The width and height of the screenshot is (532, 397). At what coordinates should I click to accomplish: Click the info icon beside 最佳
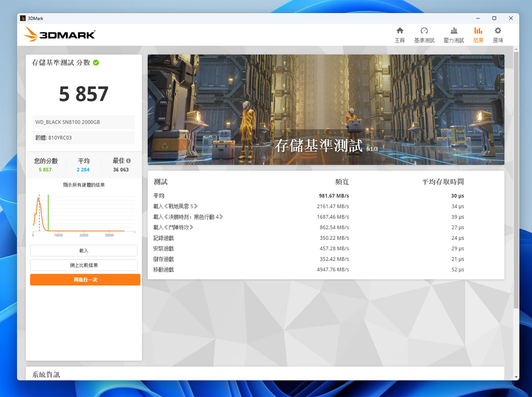pos(128,160)
